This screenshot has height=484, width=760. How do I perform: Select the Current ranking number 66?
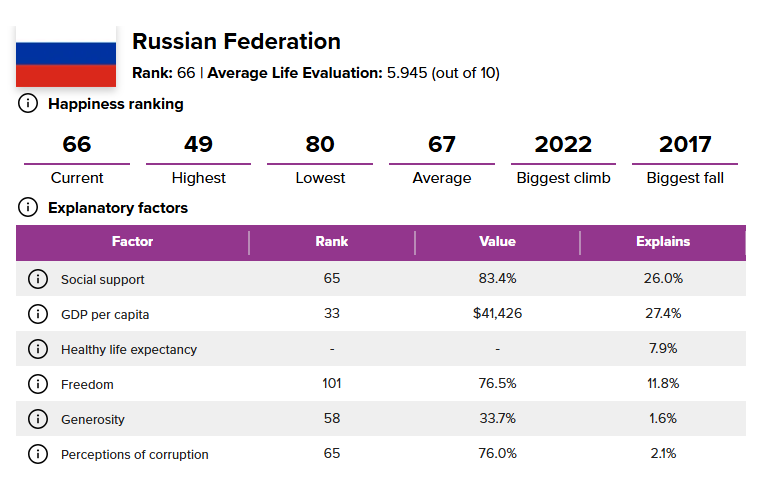77,144
